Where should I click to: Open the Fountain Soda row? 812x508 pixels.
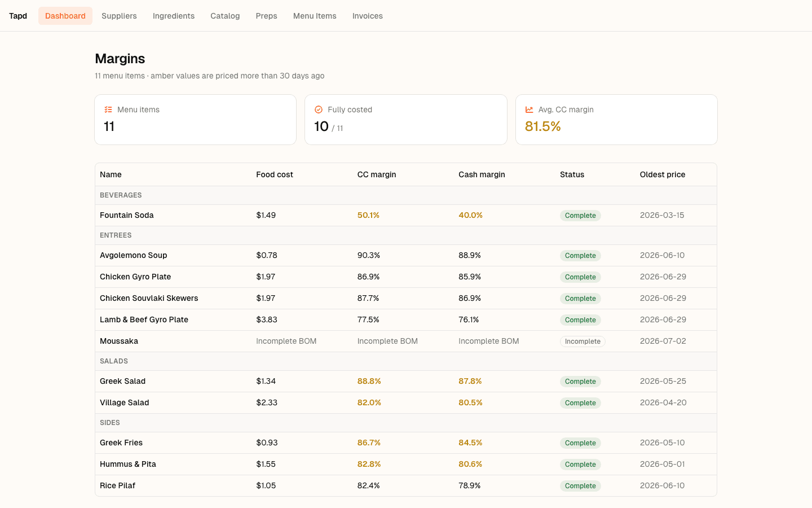pos(406,215)
